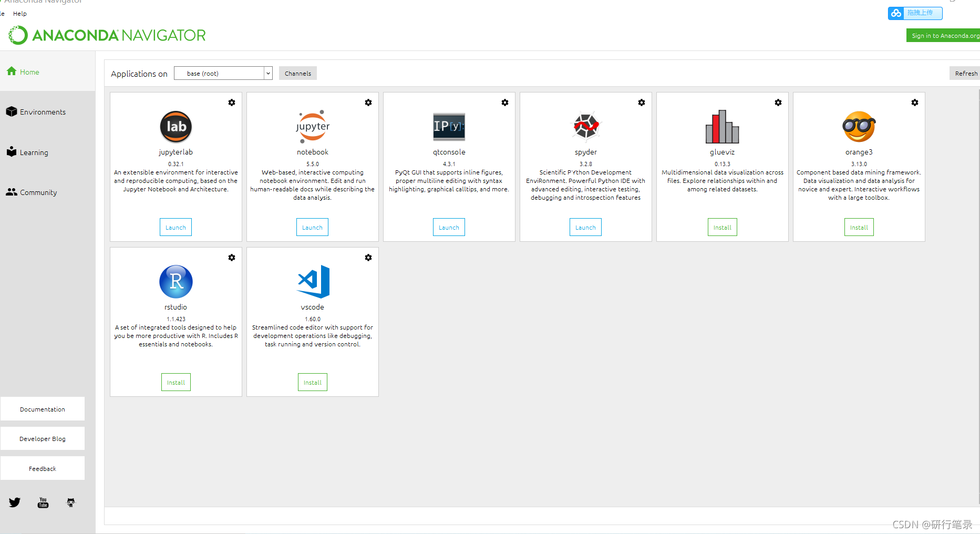Screen dimensions: 980x534
Task: Sign in to Anaconda.org
Action: (x=944, y=35)
